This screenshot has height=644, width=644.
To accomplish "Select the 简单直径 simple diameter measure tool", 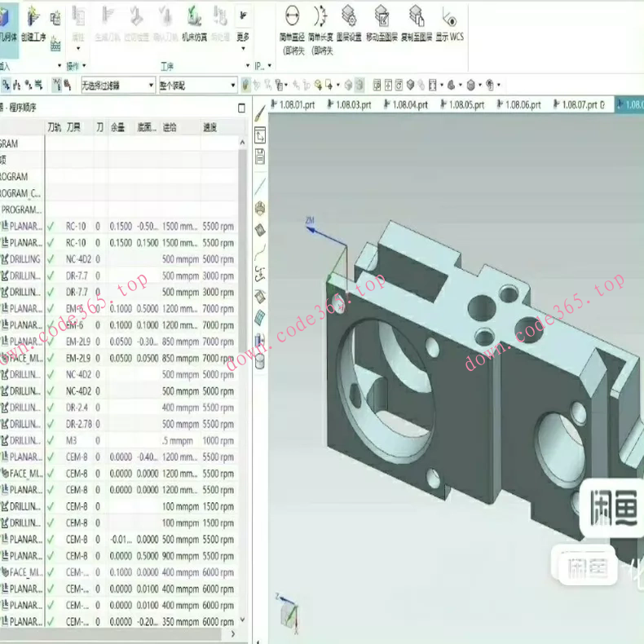I will point(292,29).
